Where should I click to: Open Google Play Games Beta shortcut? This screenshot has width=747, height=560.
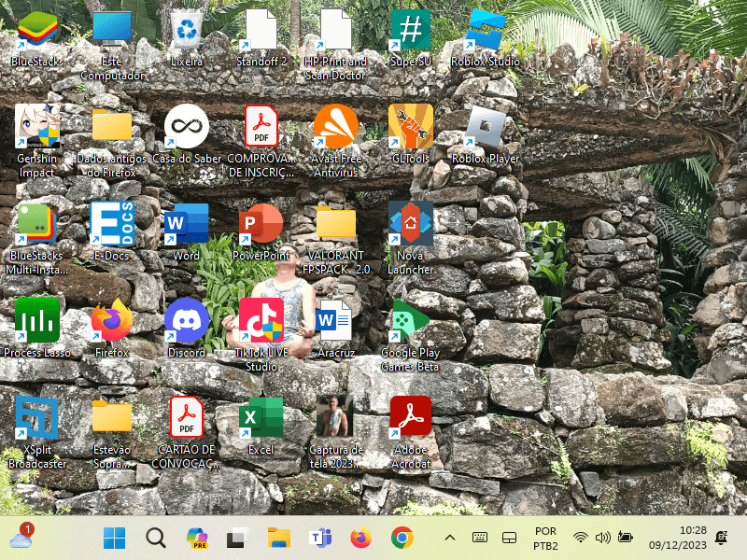pyautogui.click(x=411, y=320)
